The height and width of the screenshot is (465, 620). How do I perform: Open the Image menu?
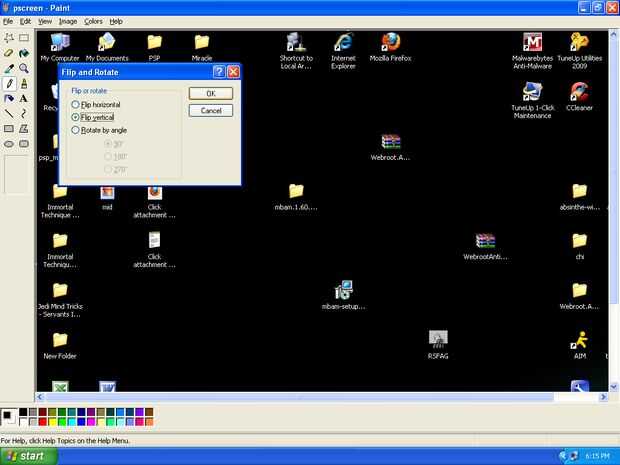tap(68, 21)
